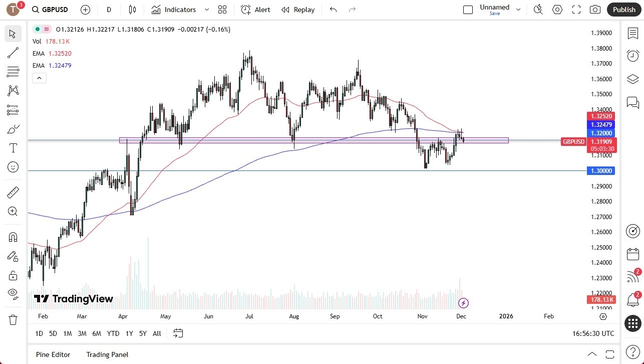
Task: Click the GBPUSD symbol search field
Action: point(53,10)
